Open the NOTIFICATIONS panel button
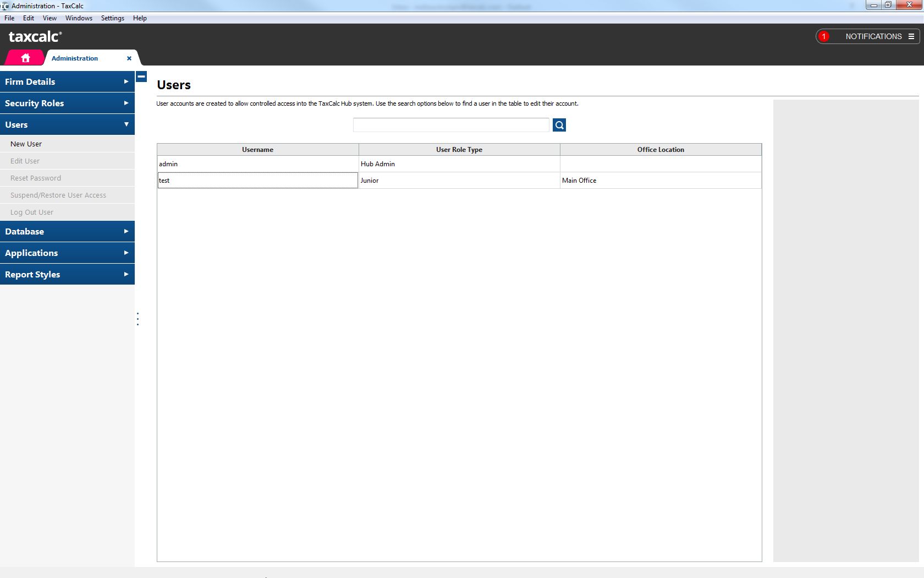Image resolution: width=924 pixels, height=578 pixels. 867,36
